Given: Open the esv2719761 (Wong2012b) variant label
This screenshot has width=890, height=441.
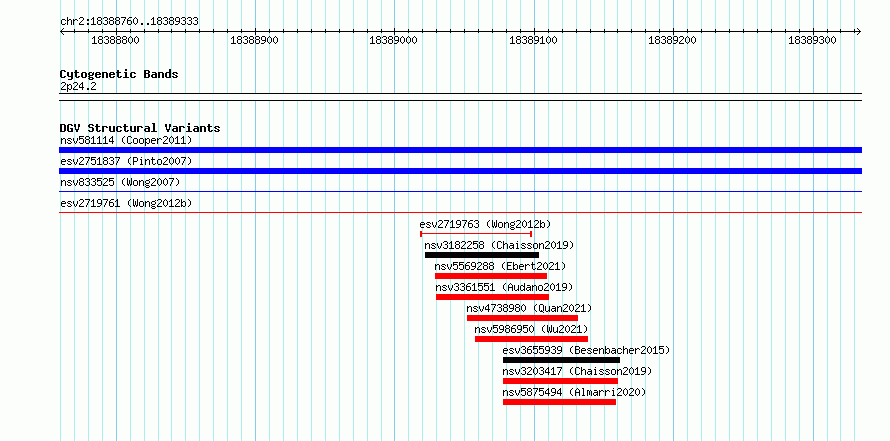Looking at the screenshot, I should (x=126, y=203).
